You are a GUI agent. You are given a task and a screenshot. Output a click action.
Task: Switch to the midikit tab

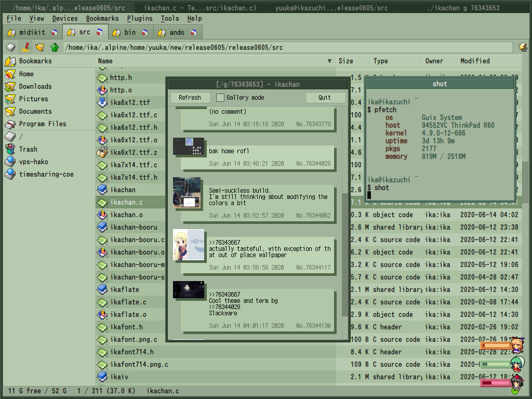tap(33, 32)
